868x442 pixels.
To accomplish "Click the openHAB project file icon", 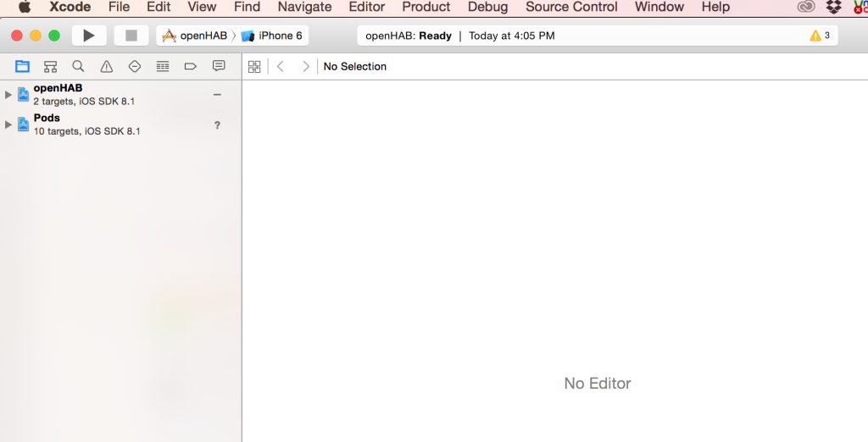I will (23, 94).
